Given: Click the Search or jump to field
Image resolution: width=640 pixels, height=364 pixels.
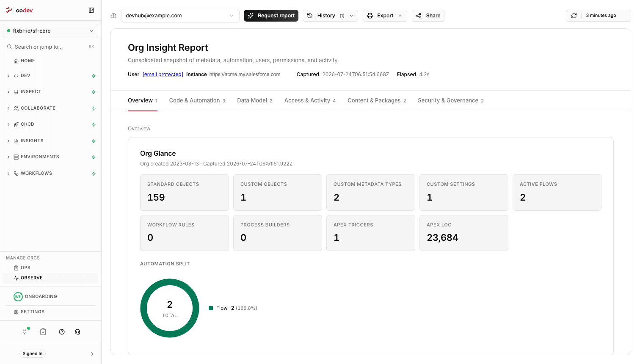Looking at the screenshot, I should (50, 47).
